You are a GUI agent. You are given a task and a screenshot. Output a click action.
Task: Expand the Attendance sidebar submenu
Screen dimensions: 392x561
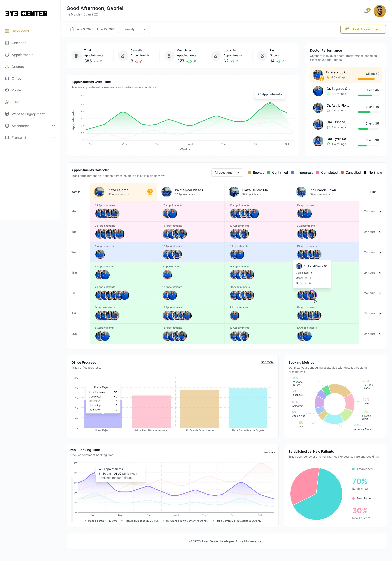pos(53,126)
